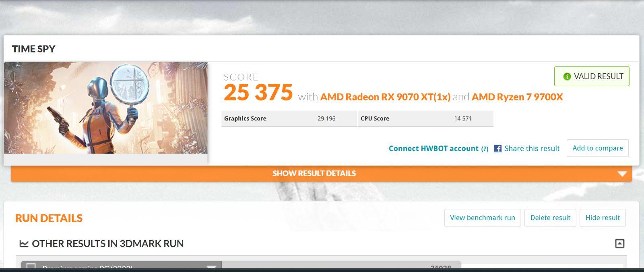Collapse the Other Results in 3DMark Run section
This screenshot has height=272, width=644.
point(619,243)
